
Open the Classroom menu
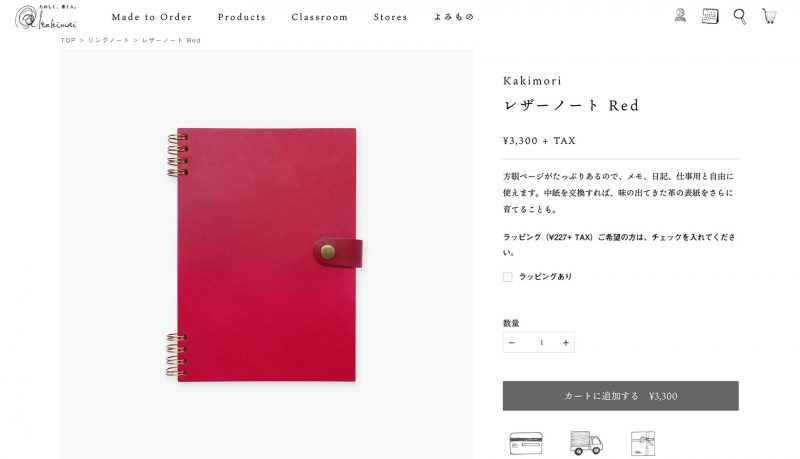(319, 17)
